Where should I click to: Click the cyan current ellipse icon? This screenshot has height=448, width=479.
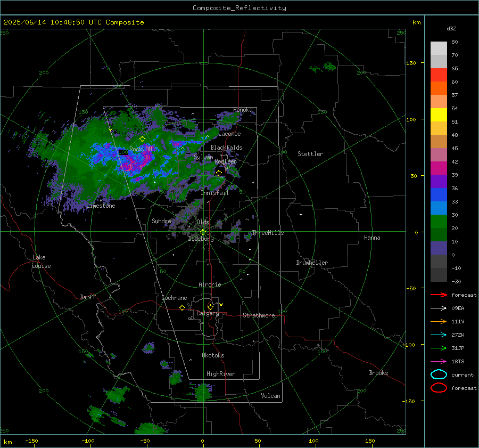(439, 374)
